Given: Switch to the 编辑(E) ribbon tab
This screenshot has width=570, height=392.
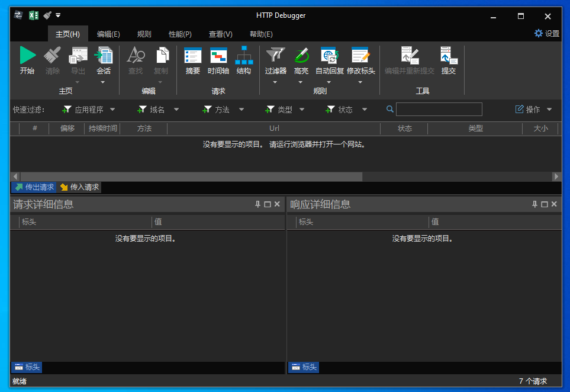Looking at the screenshot, I should (108, 34).
